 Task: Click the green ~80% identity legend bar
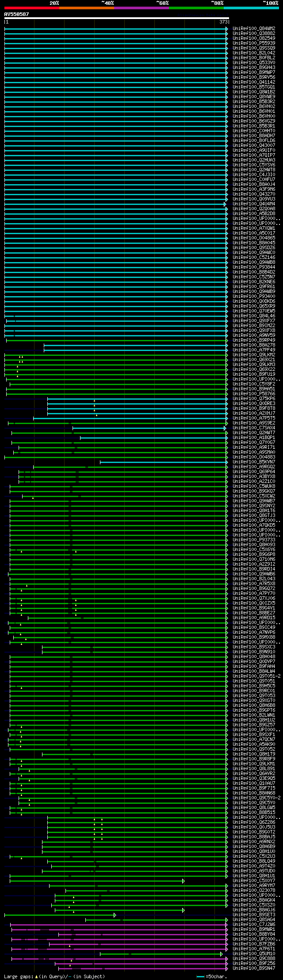[196, 8]
